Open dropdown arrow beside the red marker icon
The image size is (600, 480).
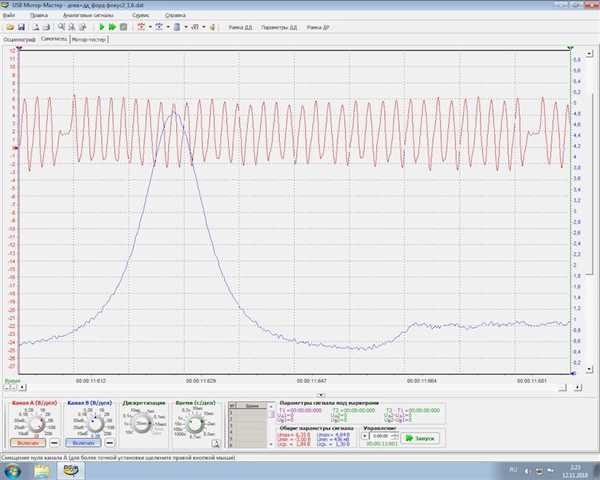(x=150, y=27)
